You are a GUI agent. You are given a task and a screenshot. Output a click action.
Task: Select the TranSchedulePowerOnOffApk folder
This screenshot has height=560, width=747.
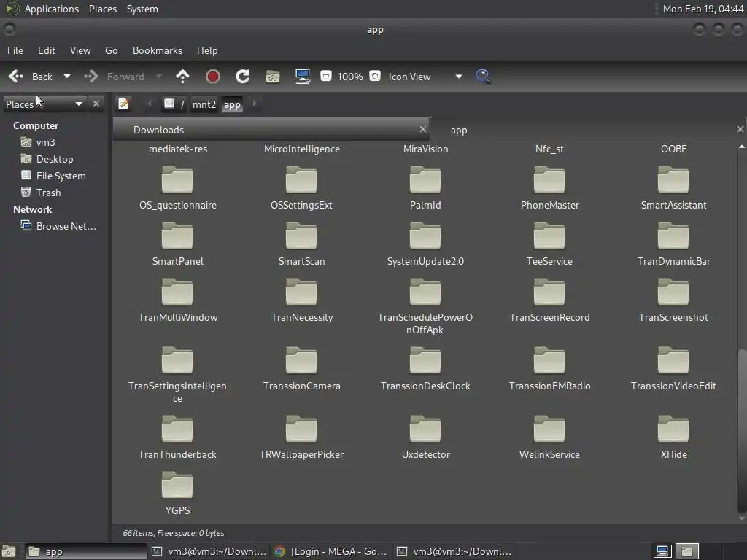click(x=425, y=306)
